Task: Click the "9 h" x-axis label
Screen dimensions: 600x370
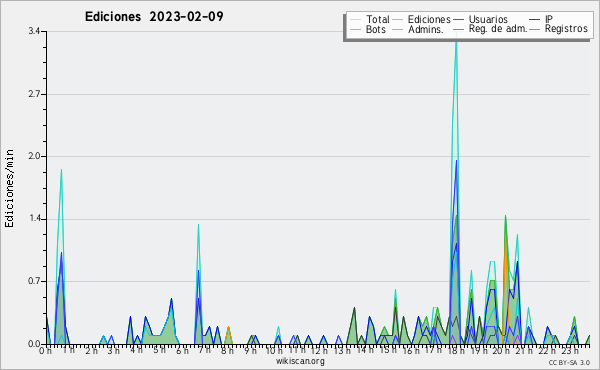Action: (250, 351)
